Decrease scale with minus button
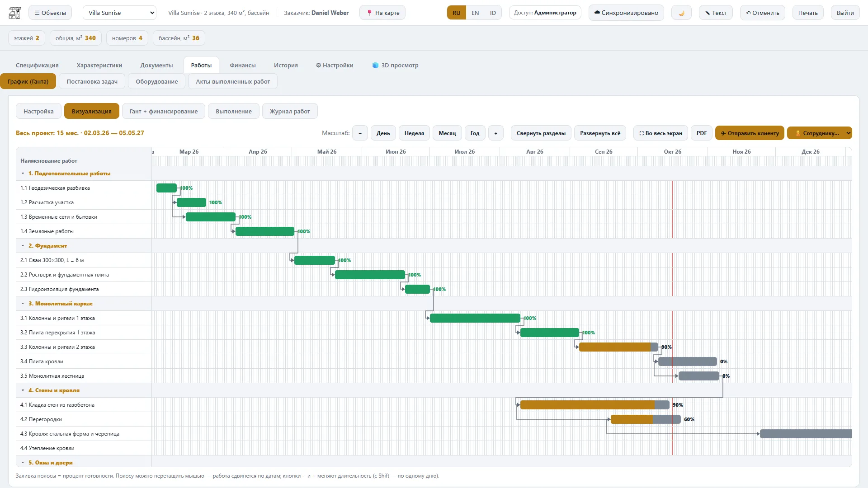This screenshot has height=488, width=868. (x=360, y=133)
